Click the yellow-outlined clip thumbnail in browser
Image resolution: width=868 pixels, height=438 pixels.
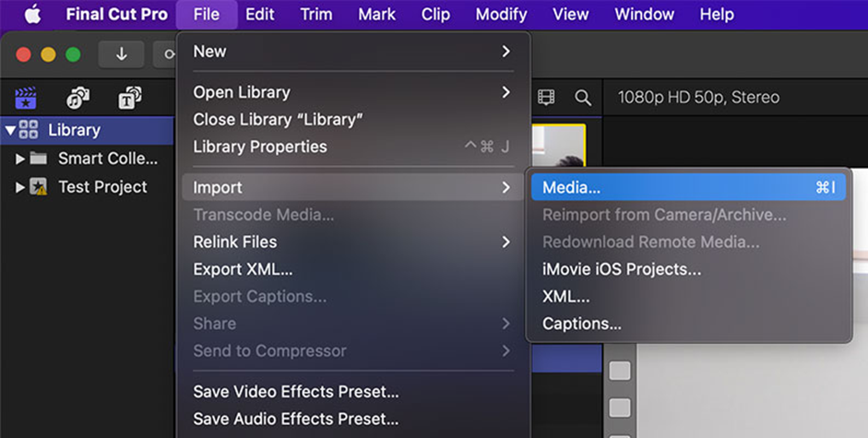[559, 145]
